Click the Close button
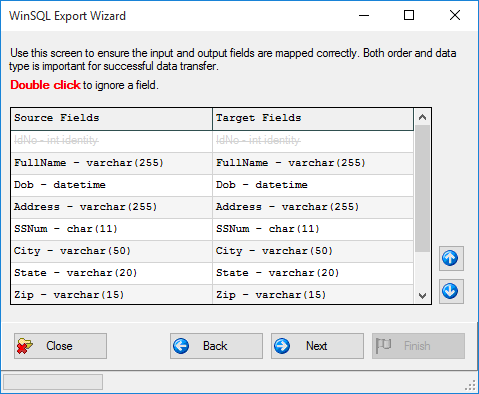Screen dimensions: 479x394 [60, 346]
